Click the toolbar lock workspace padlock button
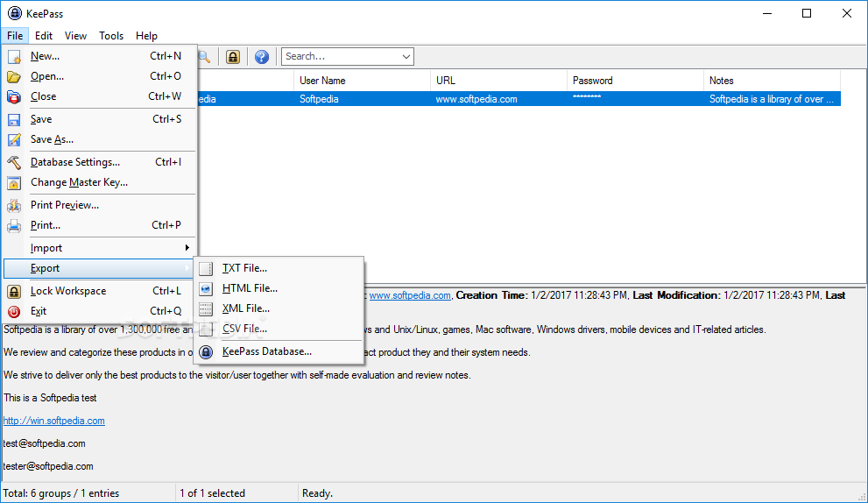 tap(233, 56)
